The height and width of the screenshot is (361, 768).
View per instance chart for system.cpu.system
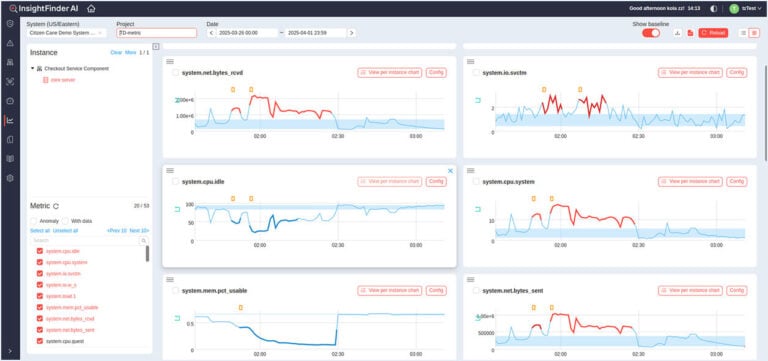pyautogui.click(x=690, y=182)
